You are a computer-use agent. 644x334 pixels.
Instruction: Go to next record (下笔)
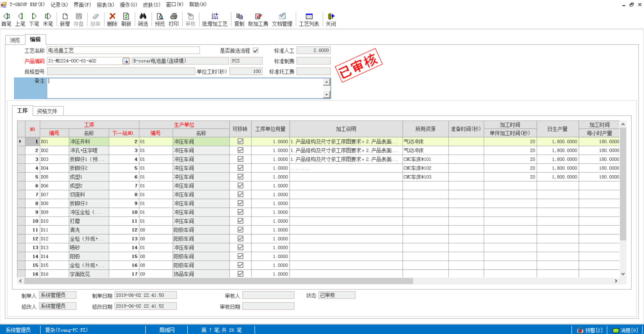pyautogui.click(x=34, y=20)
